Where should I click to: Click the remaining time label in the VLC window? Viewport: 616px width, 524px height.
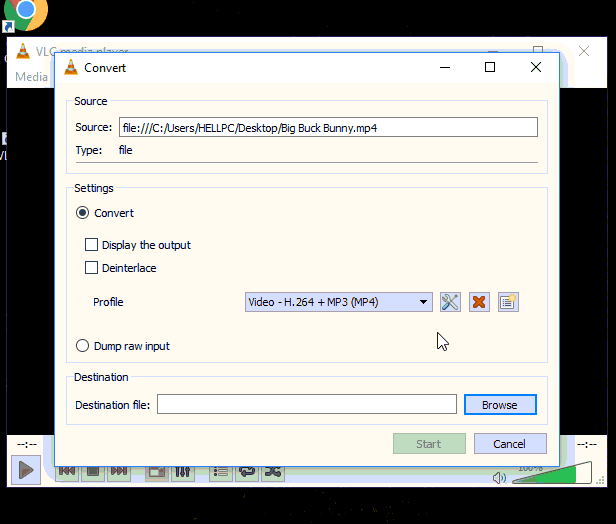click(x=587, y=445)
